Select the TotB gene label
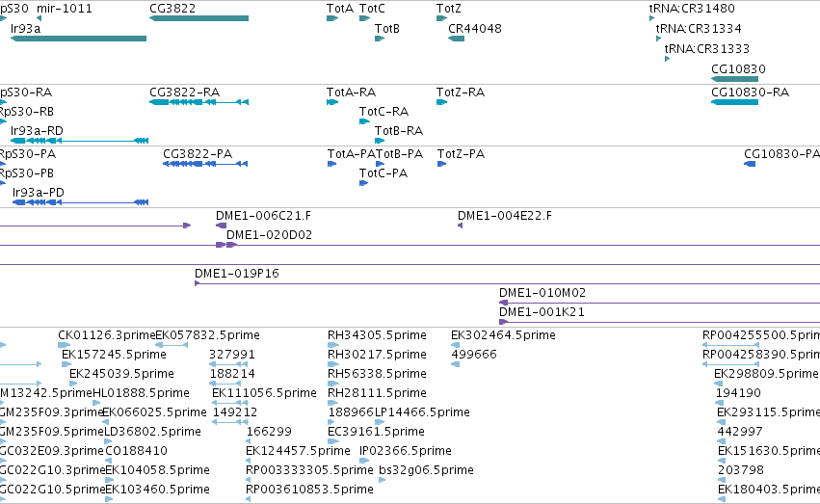 (x=387, y=28)
